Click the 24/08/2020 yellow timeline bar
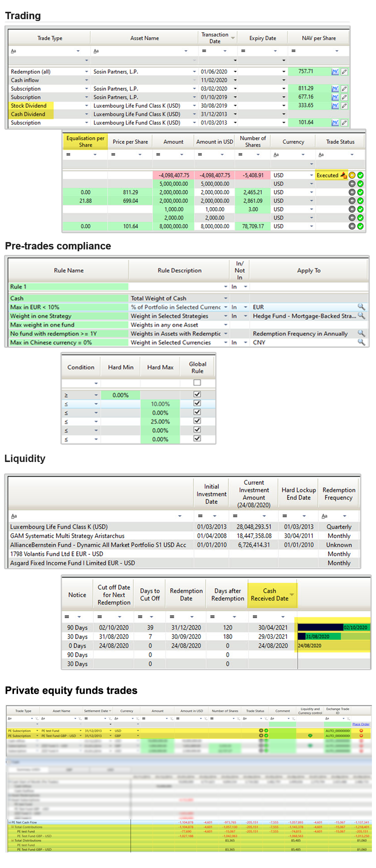The image size is (376, 868). (333, 645)
